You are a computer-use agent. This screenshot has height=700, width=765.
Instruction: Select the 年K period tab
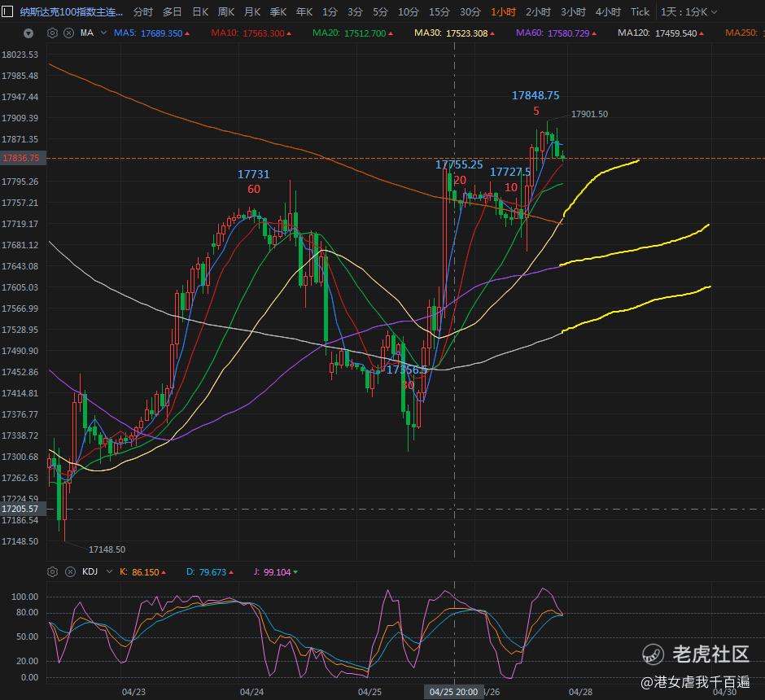coord(304,11)
